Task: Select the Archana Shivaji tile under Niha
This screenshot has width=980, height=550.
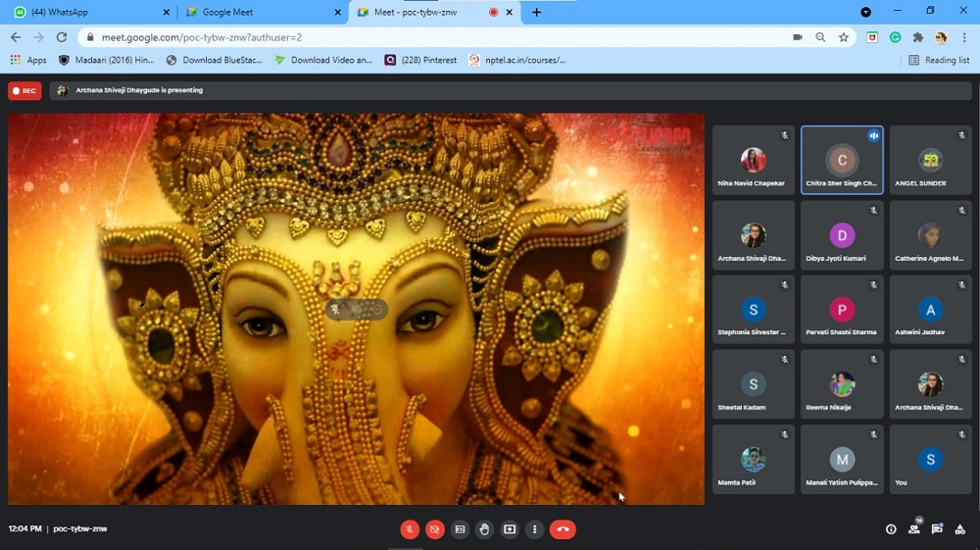Action: [753, 235]
